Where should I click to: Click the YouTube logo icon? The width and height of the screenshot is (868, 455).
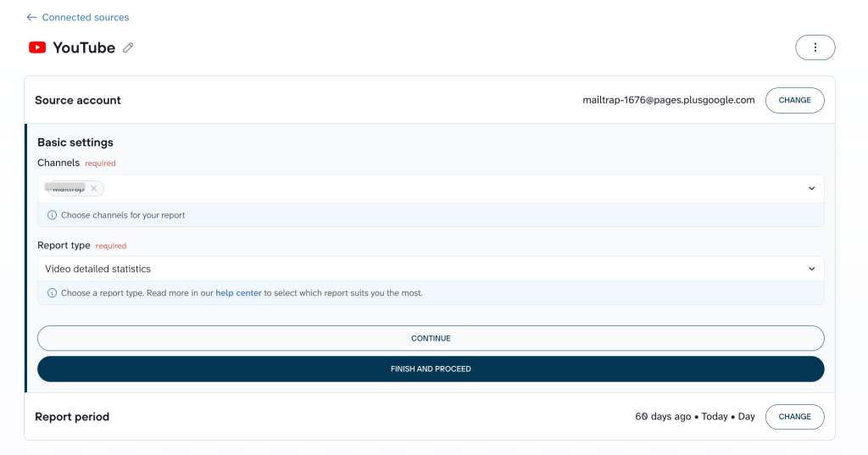(37, 47)
